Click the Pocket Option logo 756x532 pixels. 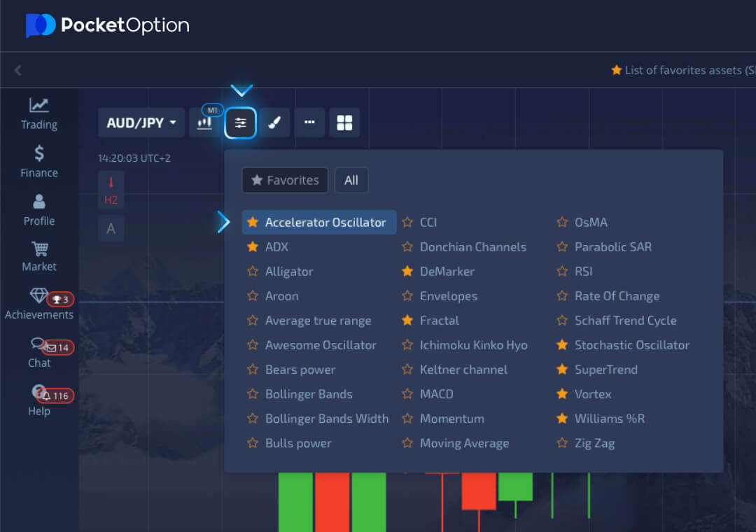(x=108, y=26)
